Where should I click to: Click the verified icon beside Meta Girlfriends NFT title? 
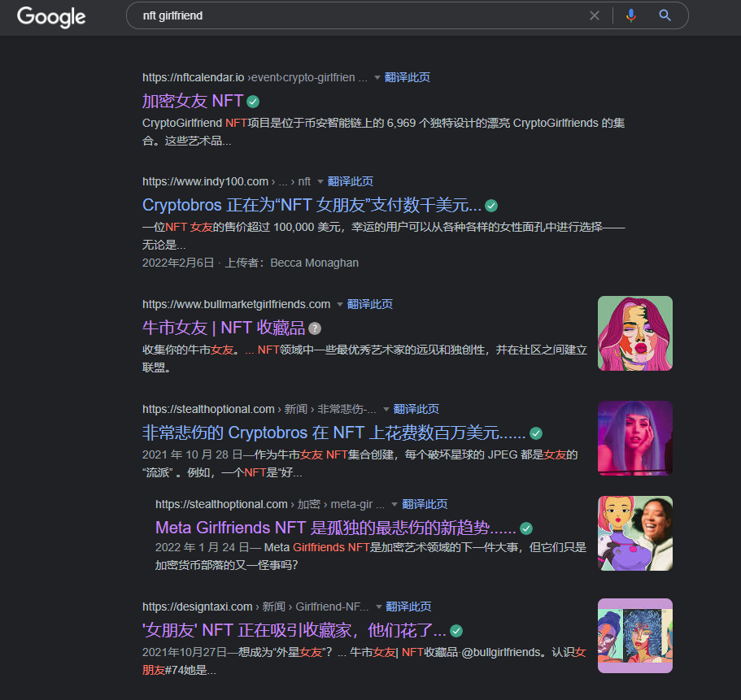coord(527,528)
